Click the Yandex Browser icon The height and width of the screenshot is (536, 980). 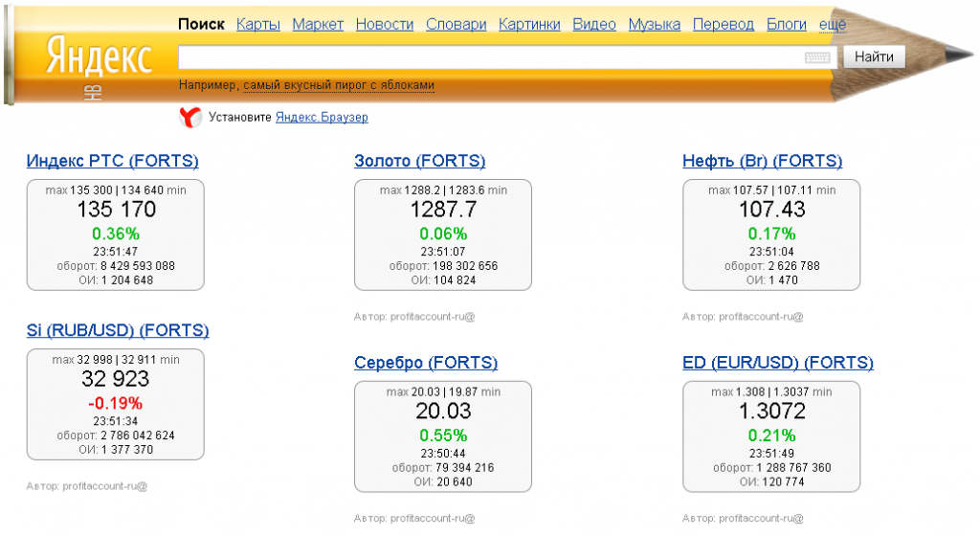tap(190, 117)
